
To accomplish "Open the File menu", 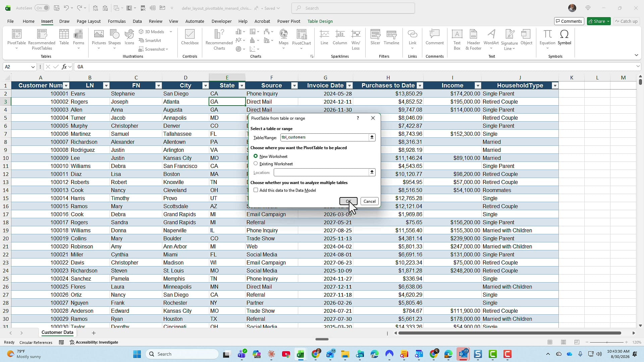I will (10, 21).
